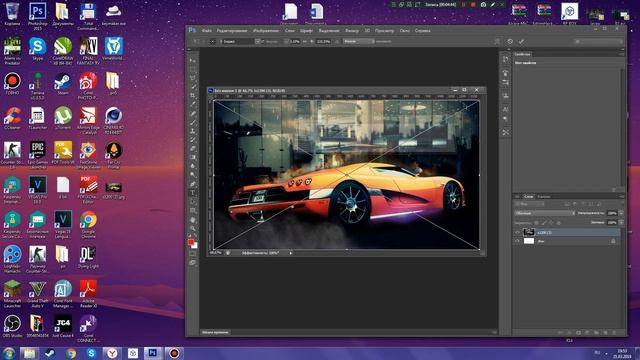Open the blend mode Обычные dropdown
Viewport: 640px width, 360px height.
(544, 213)
